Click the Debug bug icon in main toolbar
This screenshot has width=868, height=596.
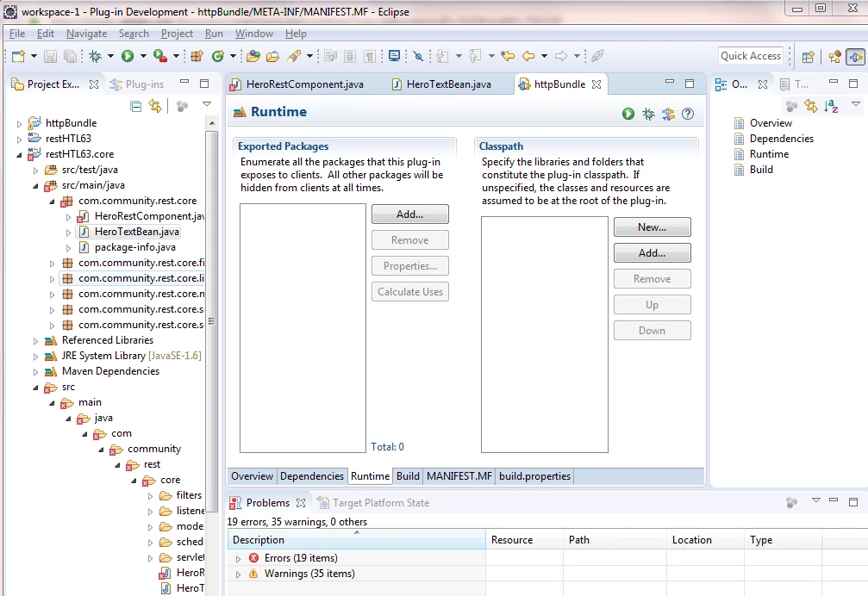95,56
